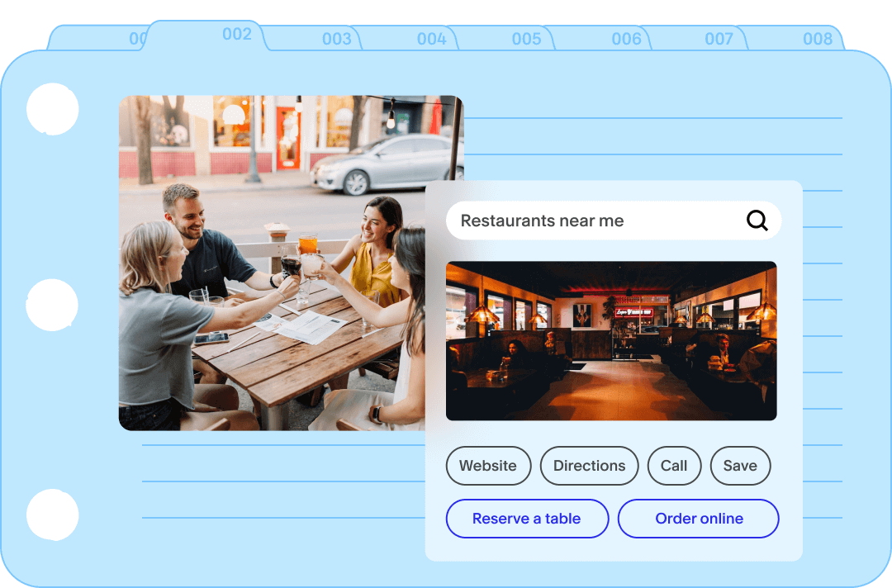
Task: Click Reserve a table
Action: coord(527,519)
